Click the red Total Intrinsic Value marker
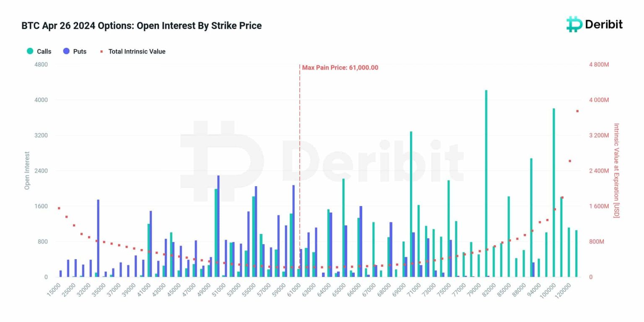Screen dimensions: 644x322 coord(101,51)
